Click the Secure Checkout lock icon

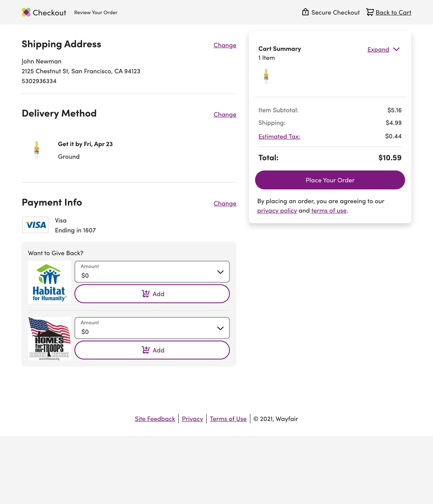point(306,12)
